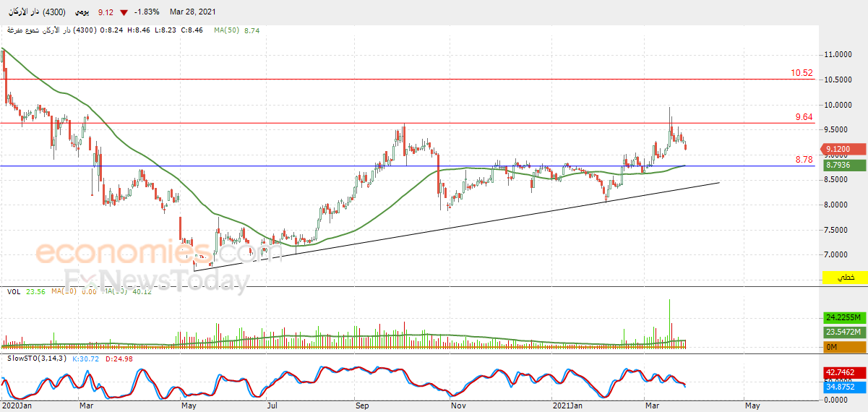Click the red 42.7462 stochastic tag

[x=844, y=372]
